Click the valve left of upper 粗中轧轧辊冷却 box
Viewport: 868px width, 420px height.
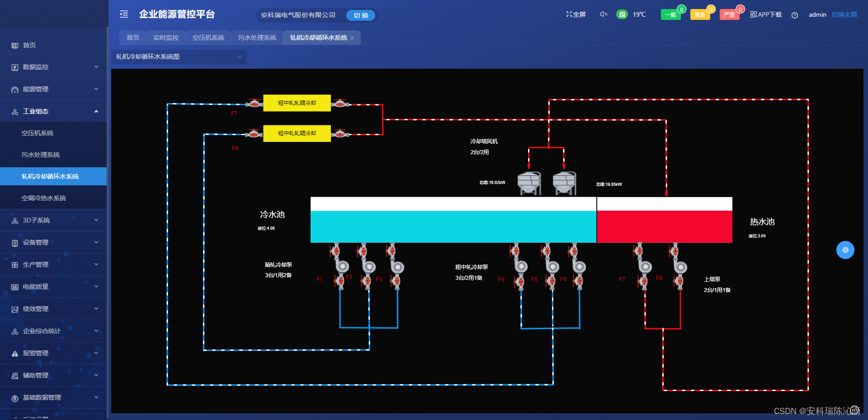255,104
